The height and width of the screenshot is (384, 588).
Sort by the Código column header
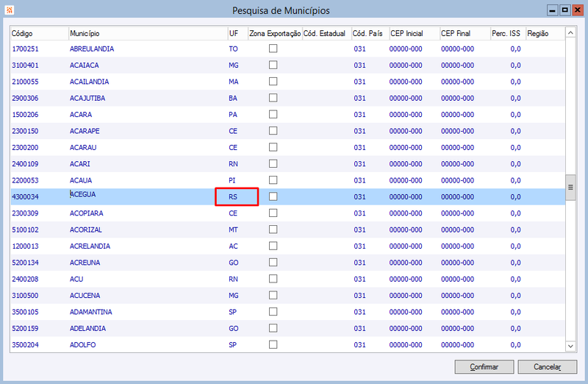tap(40, 33)
